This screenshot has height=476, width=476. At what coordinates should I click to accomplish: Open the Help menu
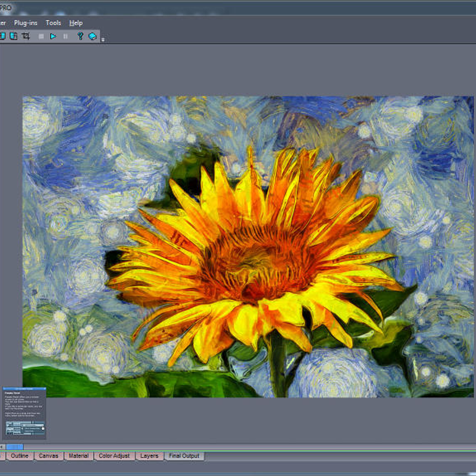(x=76, y=23)
